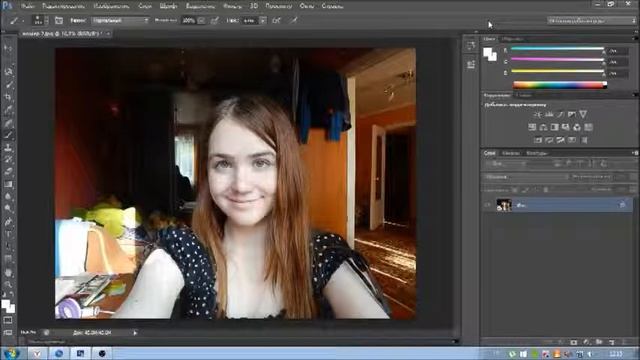Select the Eraser tool

tap(8, 172)
